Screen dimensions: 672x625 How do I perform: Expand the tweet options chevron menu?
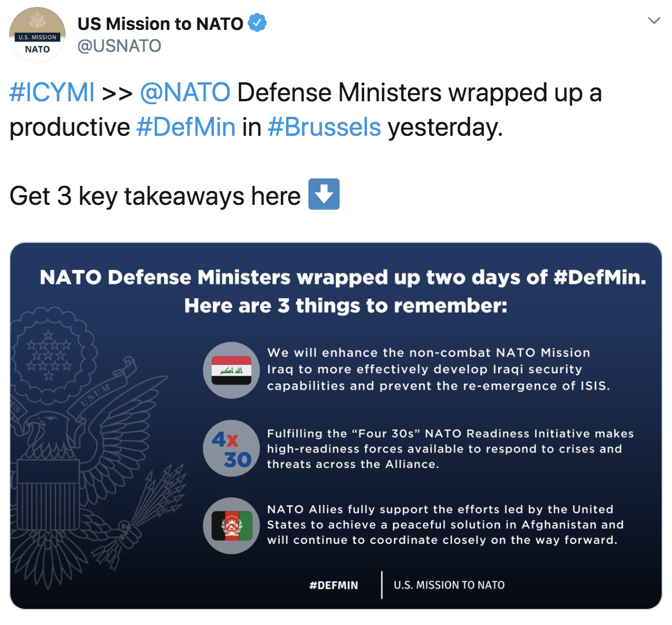(x=653, y=21)
